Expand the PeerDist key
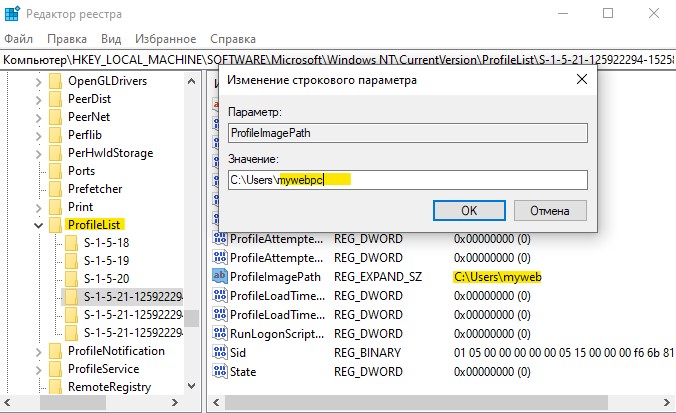Image resolution: width=676 pixels, height=413 pixels. click(x=38, y=99)
